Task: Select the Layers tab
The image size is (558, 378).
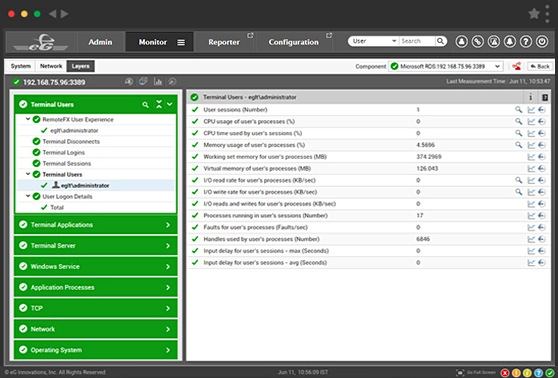Action: (80, 66)
